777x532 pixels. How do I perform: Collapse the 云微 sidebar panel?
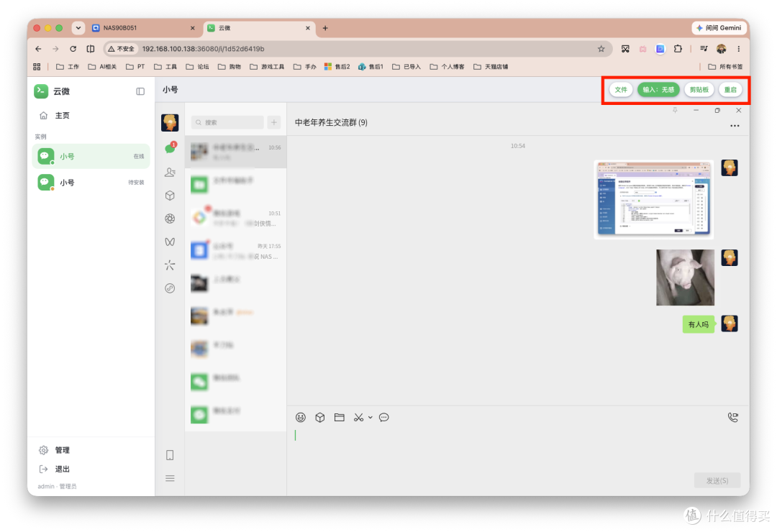[x=140, y=91]
